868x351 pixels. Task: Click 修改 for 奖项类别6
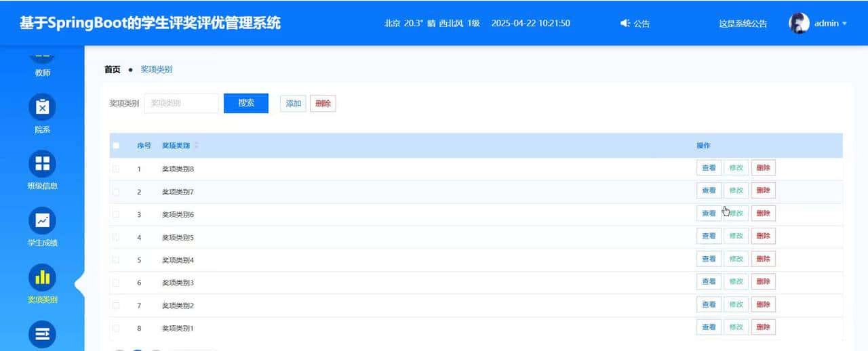(736, 213)
